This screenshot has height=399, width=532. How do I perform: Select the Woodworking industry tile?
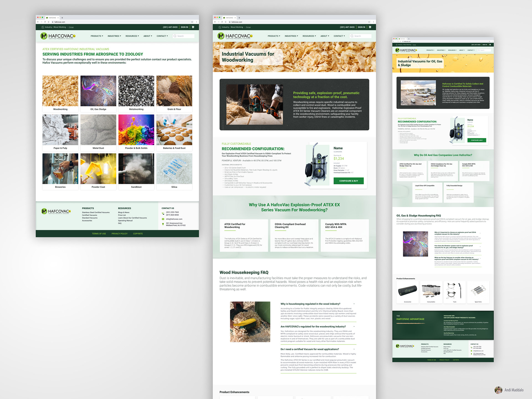coord(60,94)
